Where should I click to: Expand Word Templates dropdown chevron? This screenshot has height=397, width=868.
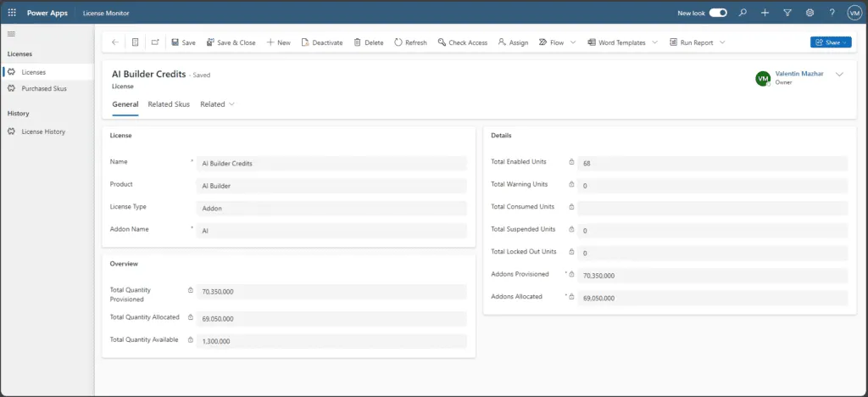pos(655,42)
